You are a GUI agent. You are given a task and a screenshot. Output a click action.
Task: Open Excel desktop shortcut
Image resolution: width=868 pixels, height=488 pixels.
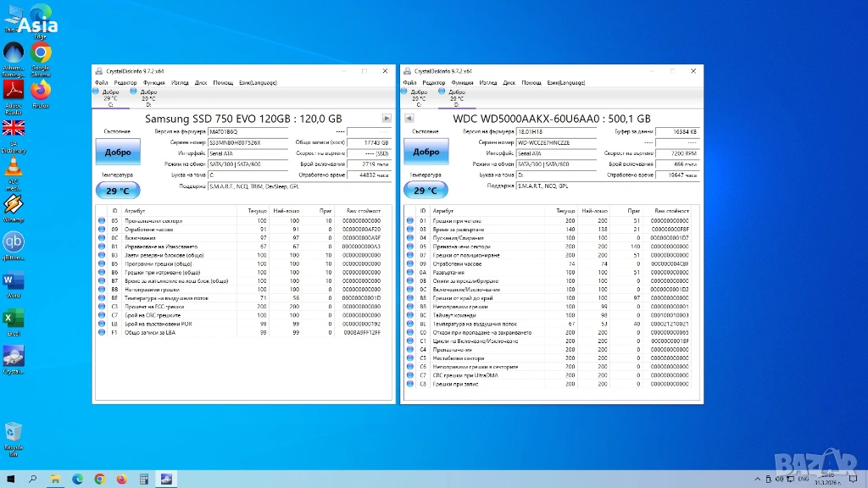click(x=14, y=319)
